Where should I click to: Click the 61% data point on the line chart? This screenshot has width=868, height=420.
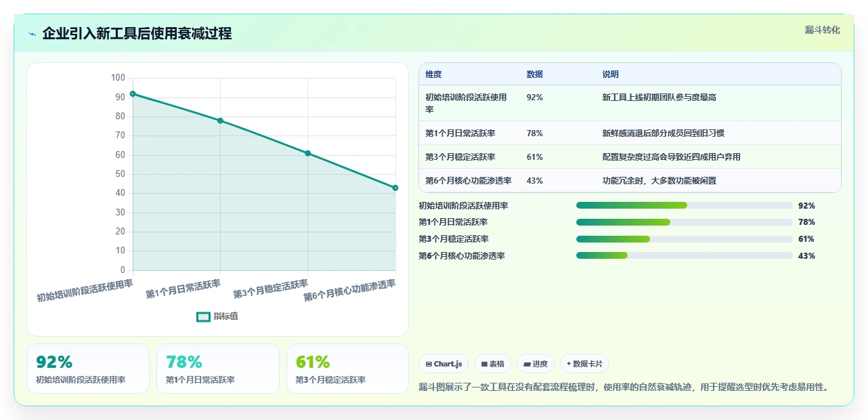[x=308, y=153]
